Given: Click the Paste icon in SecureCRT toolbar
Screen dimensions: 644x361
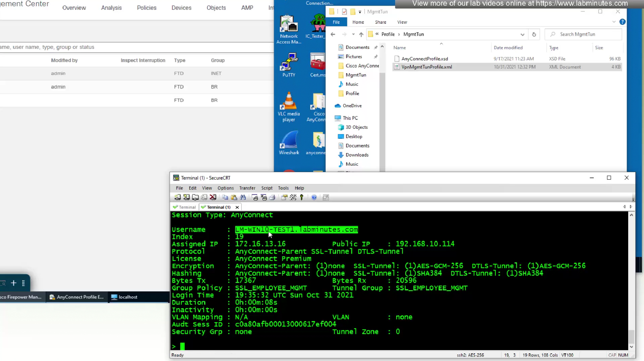Looking at the screenshot, I should pos(234,198).
